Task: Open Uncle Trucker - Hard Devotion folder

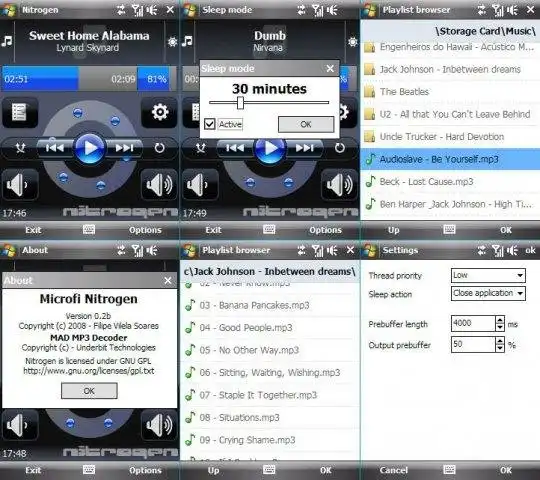Action: [450, 137]
